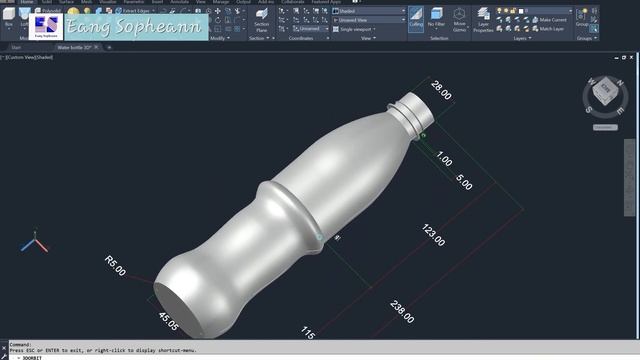The height and width of the screenshot is (360, 640).
Task: Click the white layer color swatch
Action: tap(520, 11)
